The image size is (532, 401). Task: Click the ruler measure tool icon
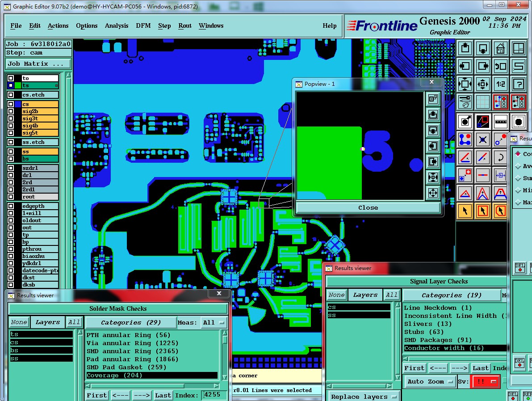coord(500,121)
